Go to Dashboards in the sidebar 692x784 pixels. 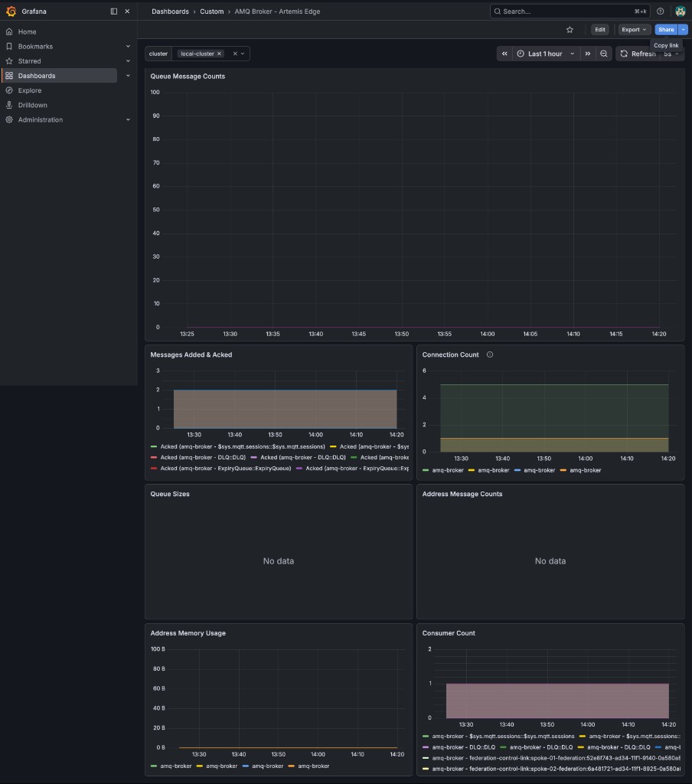click(x=37, y=76)
